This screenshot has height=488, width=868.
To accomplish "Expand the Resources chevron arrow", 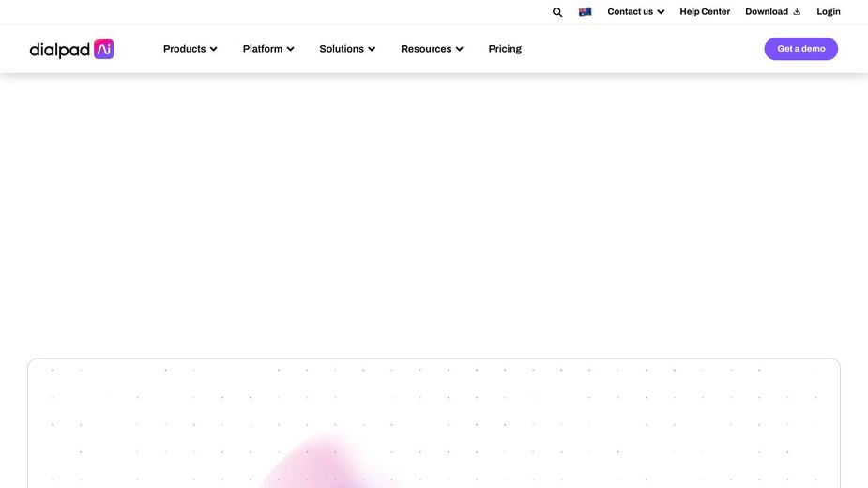I will coord(460,49).
